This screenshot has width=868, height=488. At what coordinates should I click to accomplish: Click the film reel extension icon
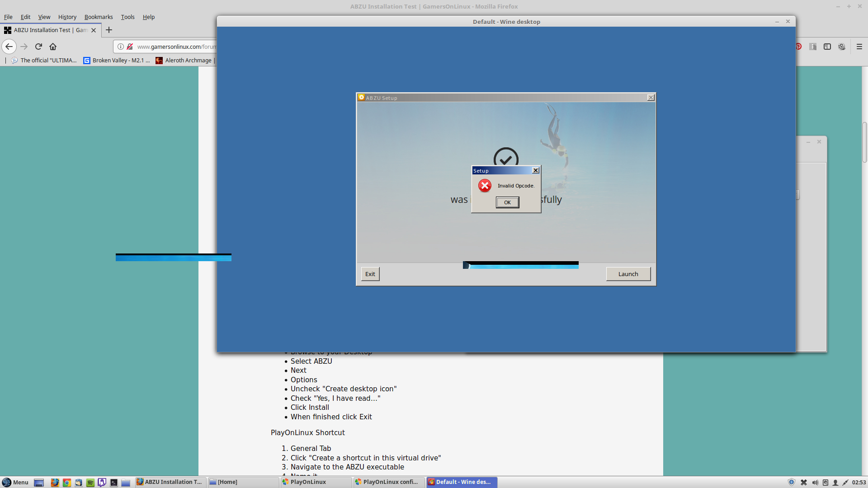(842, 47)
